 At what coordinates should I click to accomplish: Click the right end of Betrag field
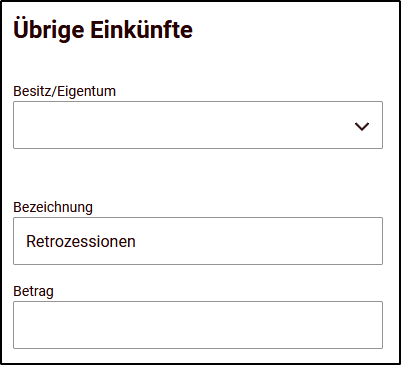tap(367, 325)
